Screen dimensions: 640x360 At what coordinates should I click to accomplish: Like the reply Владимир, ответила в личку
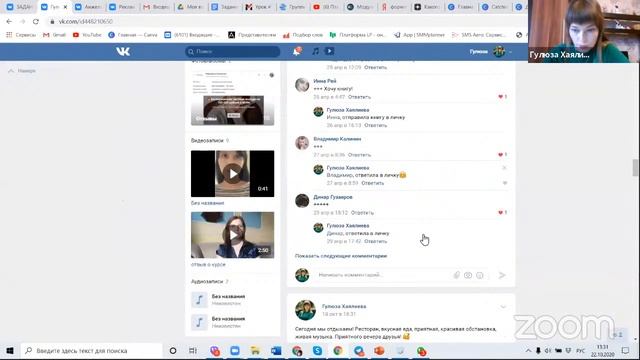pos(505,183)
